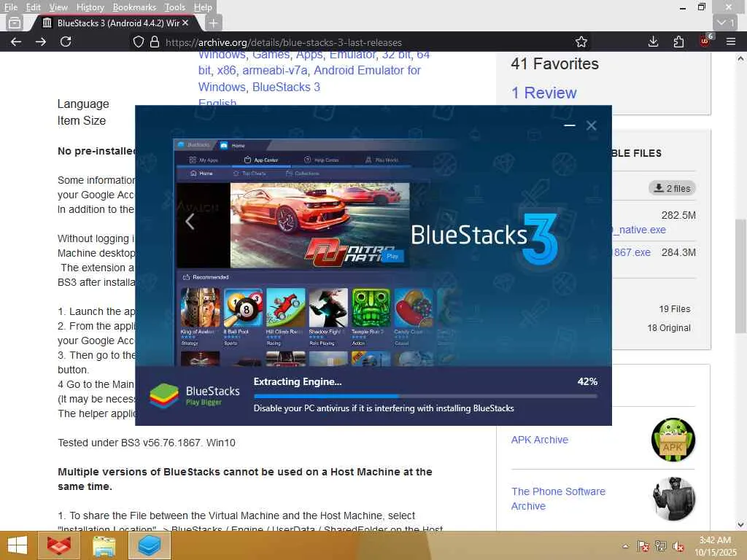Open the Tools menu

[174, 7]
